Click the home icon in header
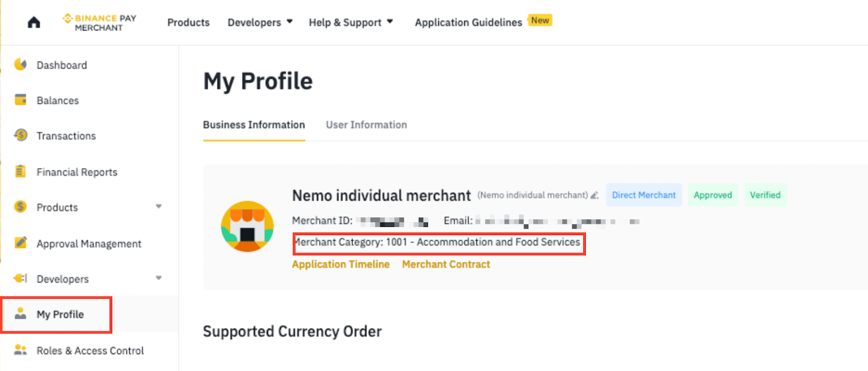Screen dimensions: 868x371 (x=34, y=22)
